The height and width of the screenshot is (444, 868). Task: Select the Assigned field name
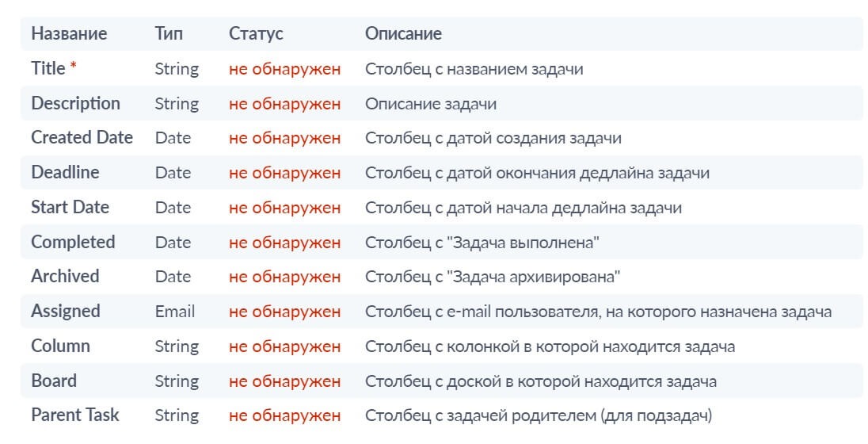click(x=66, y=312)
